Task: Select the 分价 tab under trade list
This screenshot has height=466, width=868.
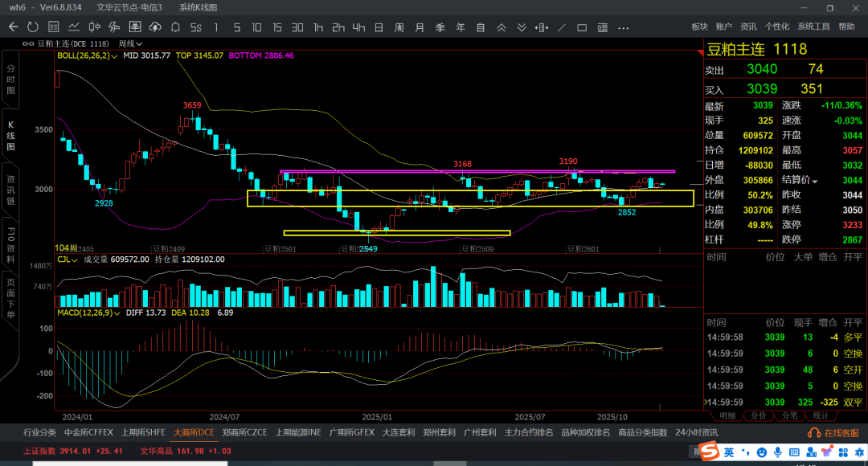Action: point(758,415)
